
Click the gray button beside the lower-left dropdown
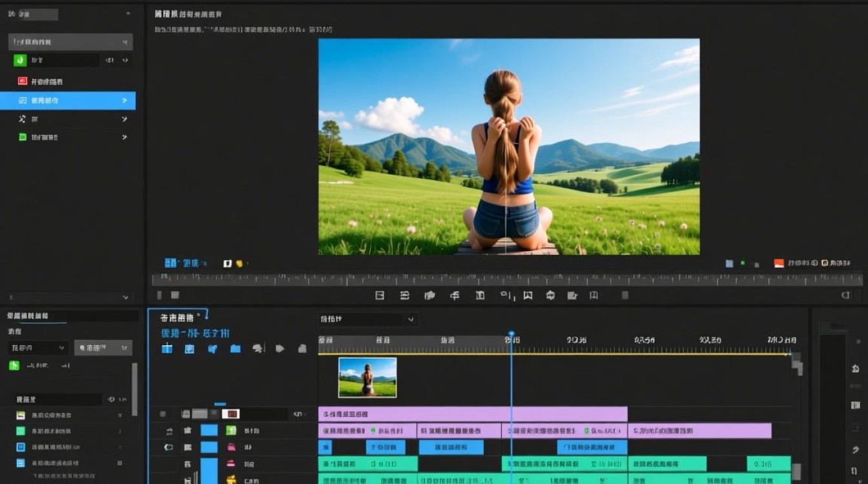tap(103, 348)
